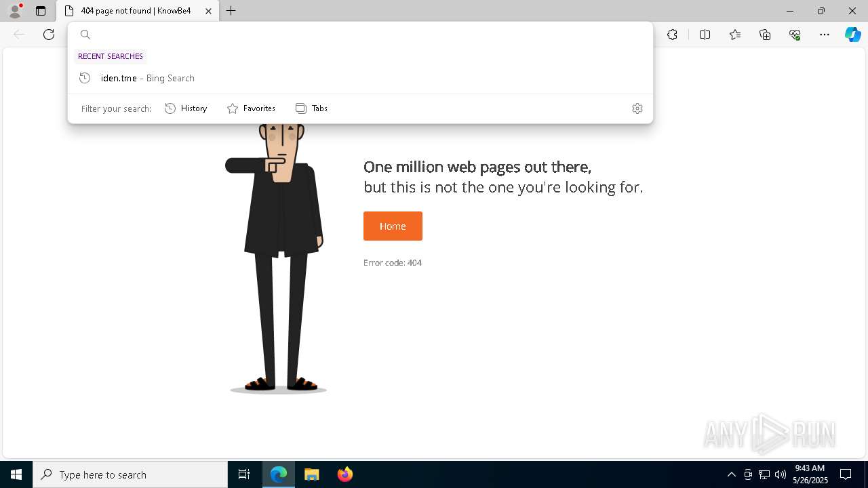Open File Explorer from taskbar
The height and width of the screenshot is (488, 868).
(312, 474)
